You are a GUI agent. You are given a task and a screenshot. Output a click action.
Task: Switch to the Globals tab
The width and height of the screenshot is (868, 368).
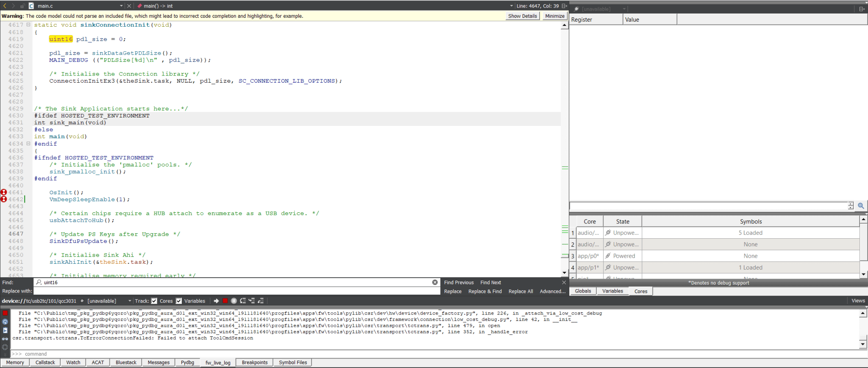click(583, 291)
